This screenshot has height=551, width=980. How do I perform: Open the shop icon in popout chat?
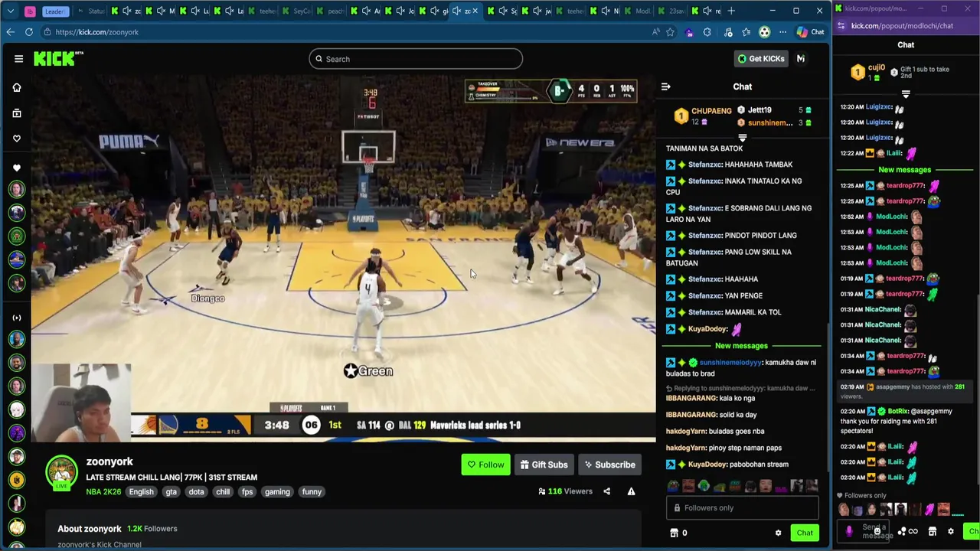[x=933, y=531]
